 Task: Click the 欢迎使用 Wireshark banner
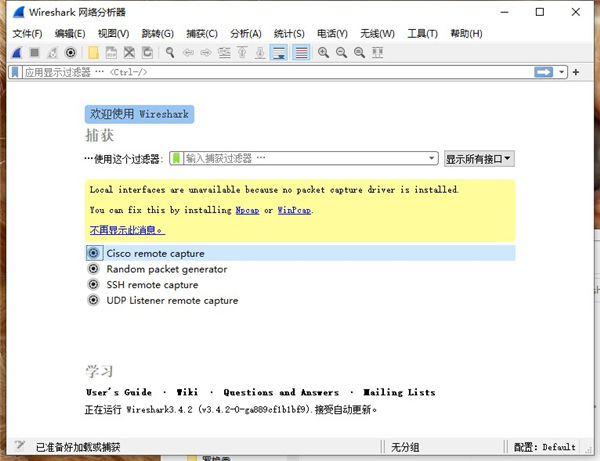pyautogui.click(x=139, y=114)
